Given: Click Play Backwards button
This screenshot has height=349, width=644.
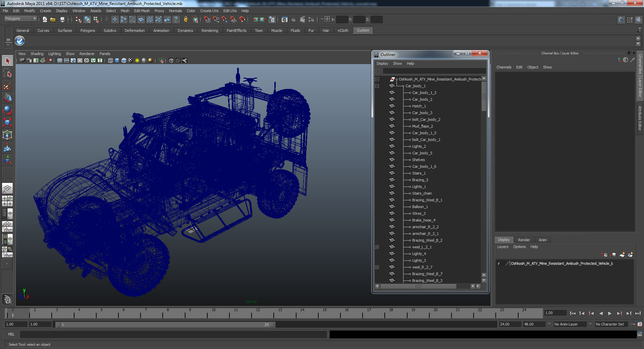Looking at the screenshot, I should coord(601,313).
